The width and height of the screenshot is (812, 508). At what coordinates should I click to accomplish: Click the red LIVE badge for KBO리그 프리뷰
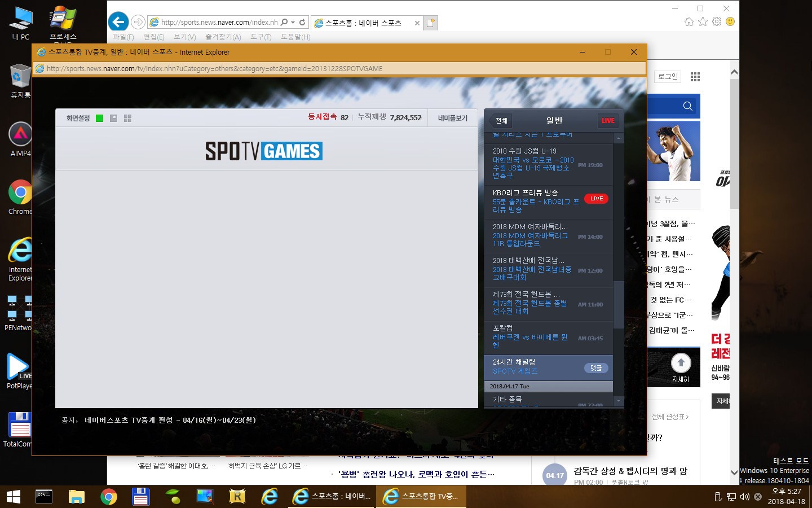[596, 199]
